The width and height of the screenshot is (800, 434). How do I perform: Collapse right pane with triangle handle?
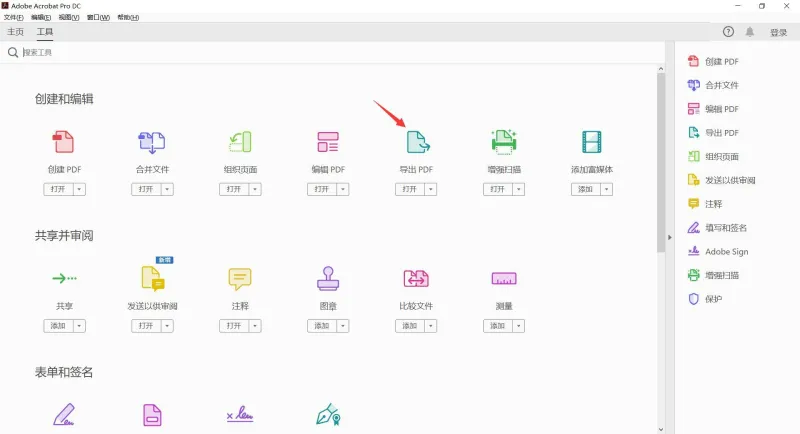tap(670, 237)
